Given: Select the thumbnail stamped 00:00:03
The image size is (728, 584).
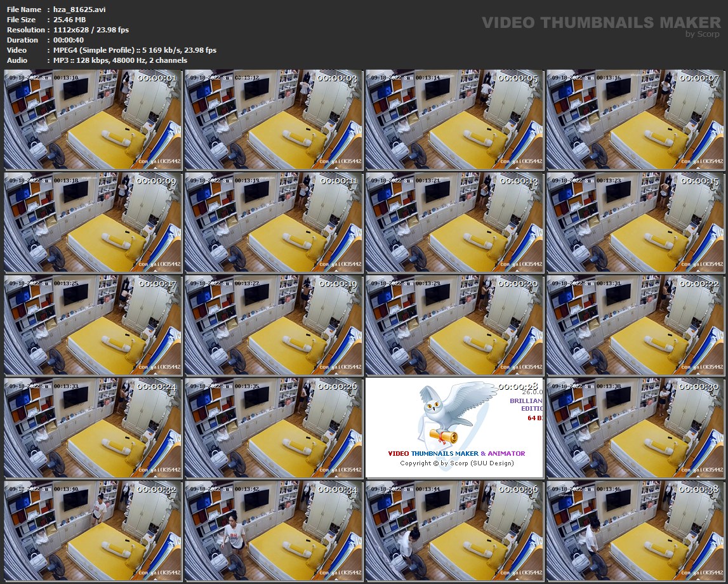Looking at the screenshot, I should [x=274, y=119].
